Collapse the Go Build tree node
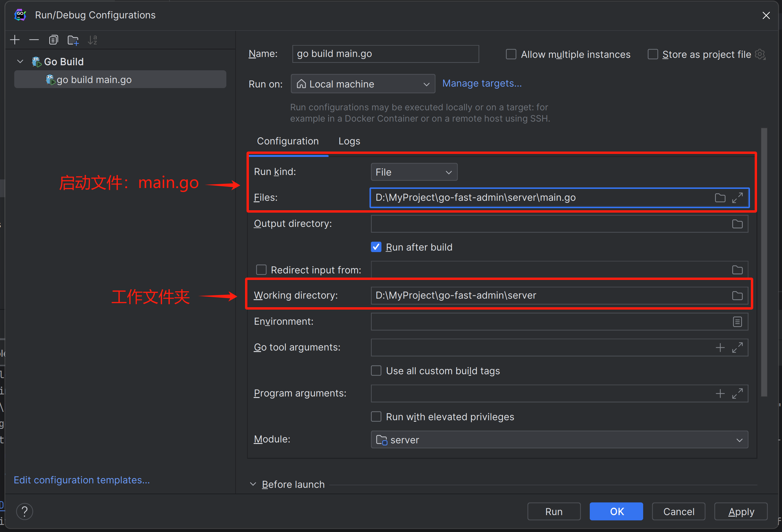The image size is (782, 532). (20, 62)
